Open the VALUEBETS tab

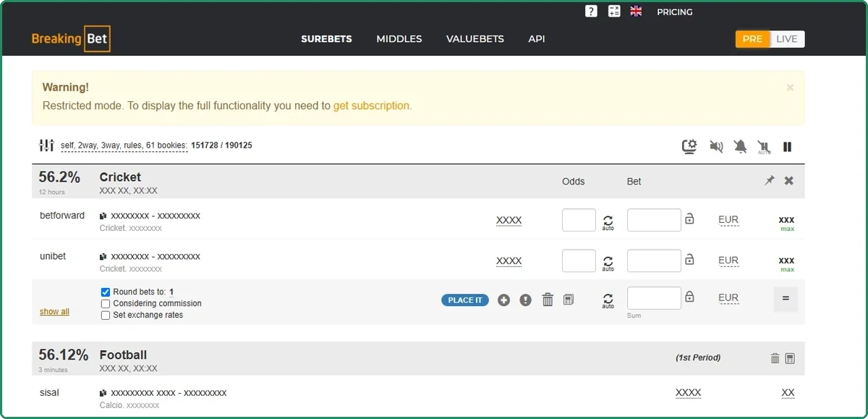(475, 39)
